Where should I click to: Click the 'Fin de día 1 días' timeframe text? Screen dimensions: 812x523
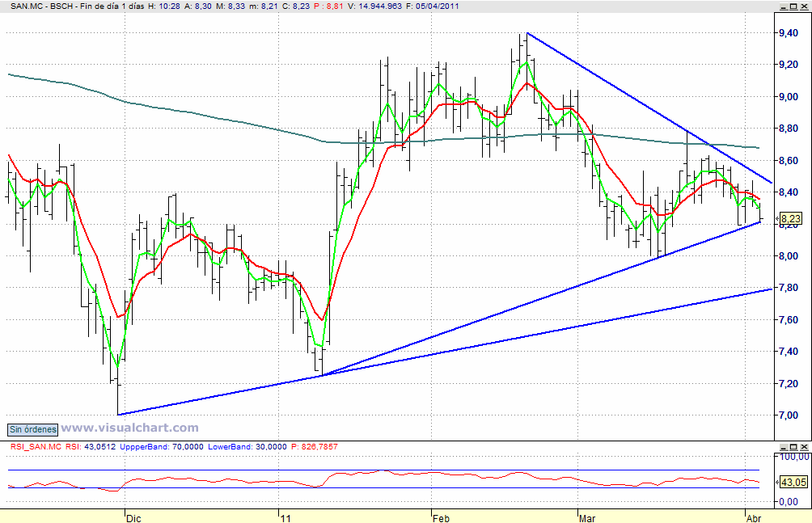[112, 6]
